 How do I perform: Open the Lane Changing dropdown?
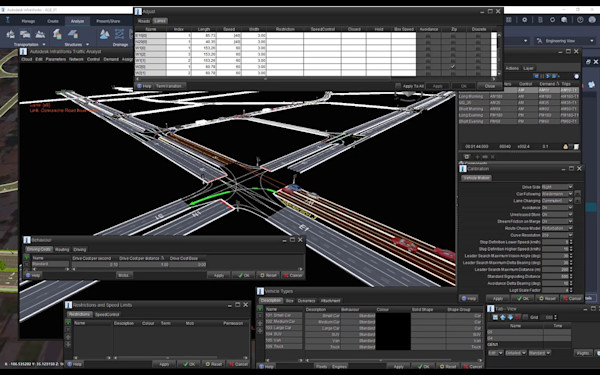(557, 201)
